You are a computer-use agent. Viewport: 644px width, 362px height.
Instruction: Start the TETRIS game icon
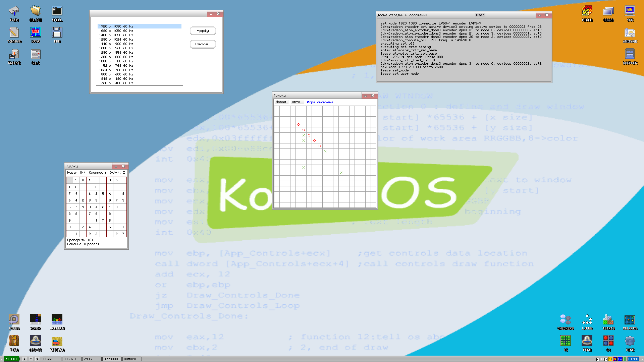pyautogui.click(x=608, y=322)
